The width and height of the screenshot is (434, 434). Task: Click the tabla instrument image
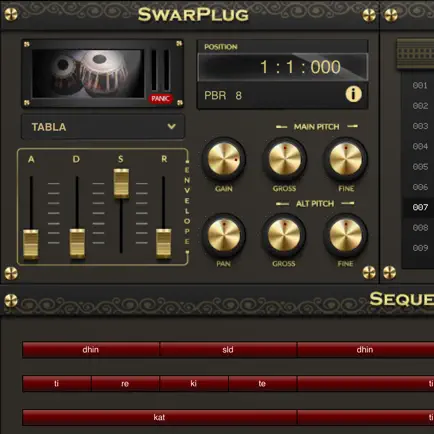pyautogui.click(x=88, y=74)
